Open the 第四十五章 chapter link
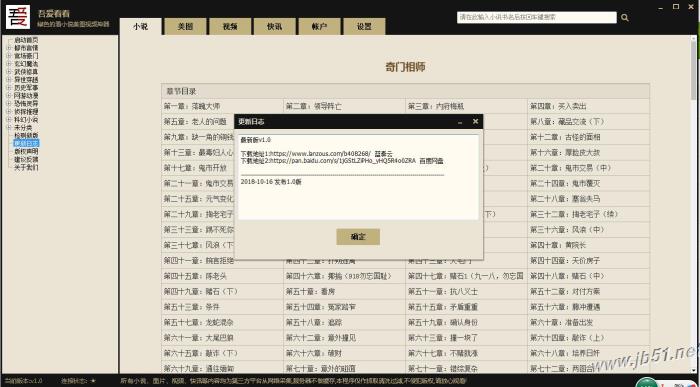700x387 pixels. pos(195,276)
